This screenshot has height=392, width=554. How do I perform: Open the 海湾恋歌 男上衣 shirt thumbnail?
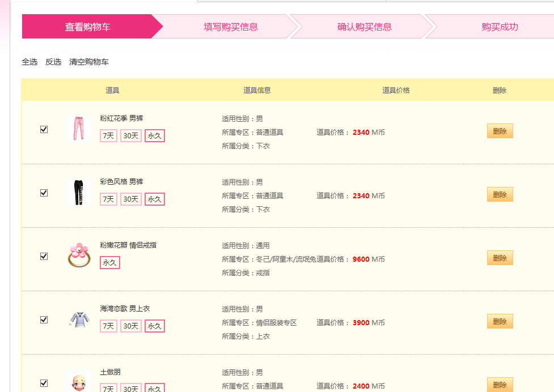(79, 319)
